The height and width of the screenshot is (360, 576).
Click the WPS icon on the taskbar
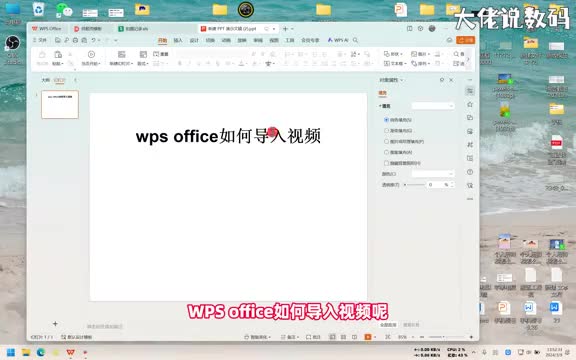pos(70,353)
